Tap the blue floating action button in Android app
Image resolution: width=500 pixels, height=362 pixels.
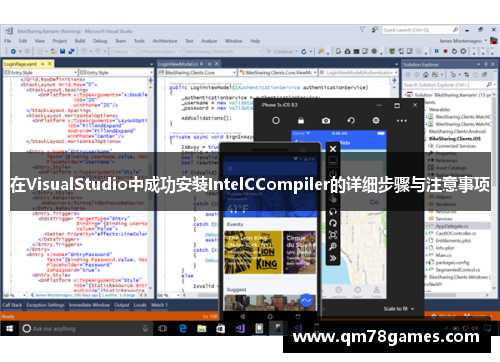[x=306, y=300]
